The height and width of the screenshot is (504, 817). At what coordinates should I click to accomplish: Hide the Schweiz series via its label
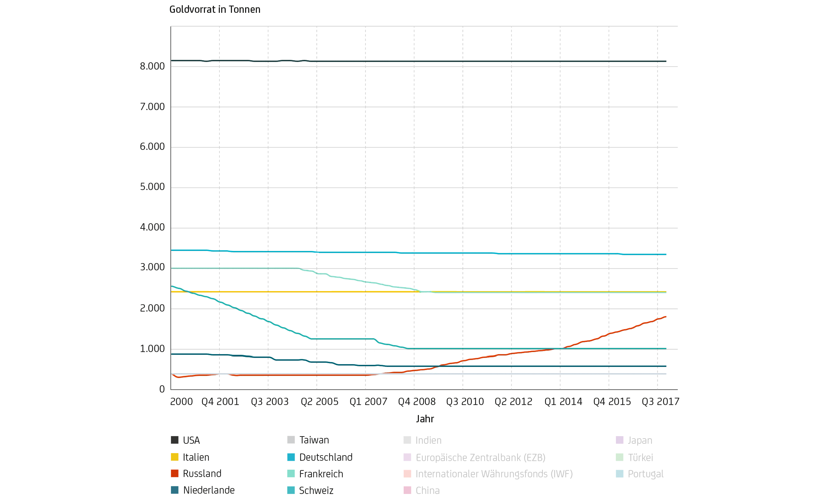316,490
